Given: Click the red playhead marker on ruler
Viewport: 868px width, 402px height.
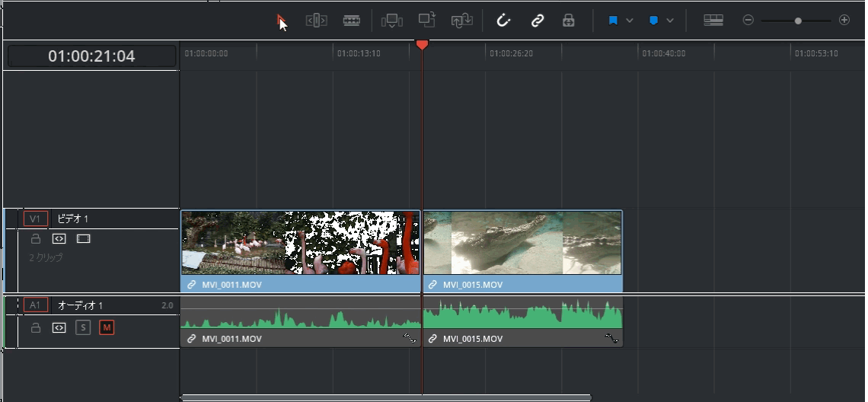Looking at the screenshot, I should point(422,45).
